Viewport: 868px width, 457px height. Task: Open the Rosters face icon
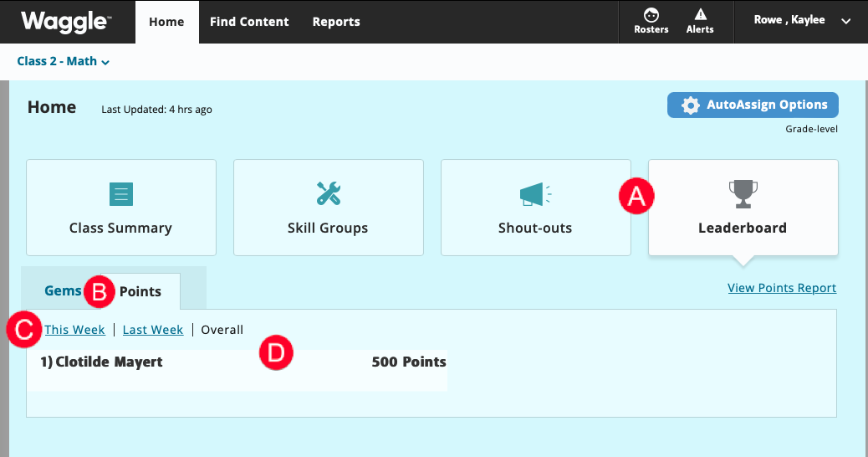pos(651,15)
